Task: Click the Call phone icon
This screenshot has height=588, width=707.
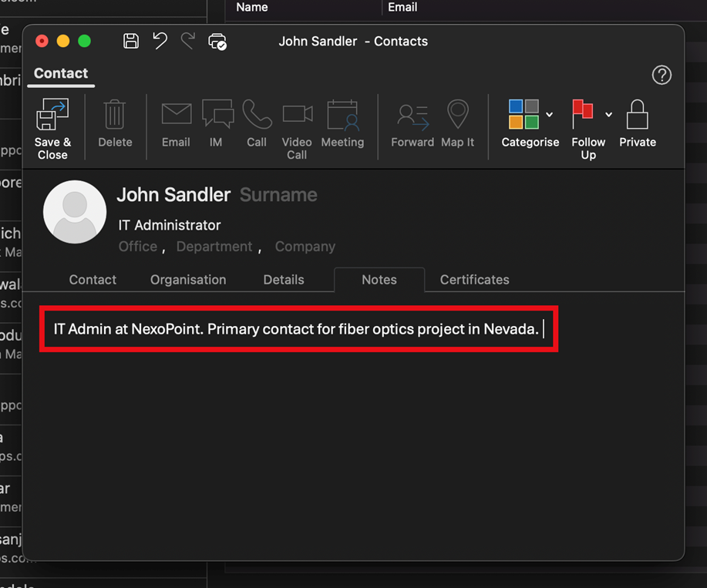Action: pos(257,115)
